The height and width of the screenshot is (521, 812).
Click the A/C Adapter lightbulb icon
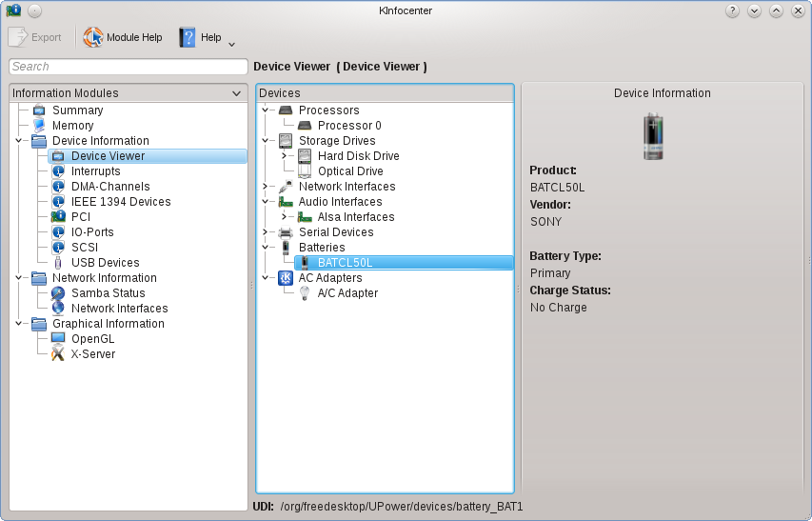click(305, 293)
